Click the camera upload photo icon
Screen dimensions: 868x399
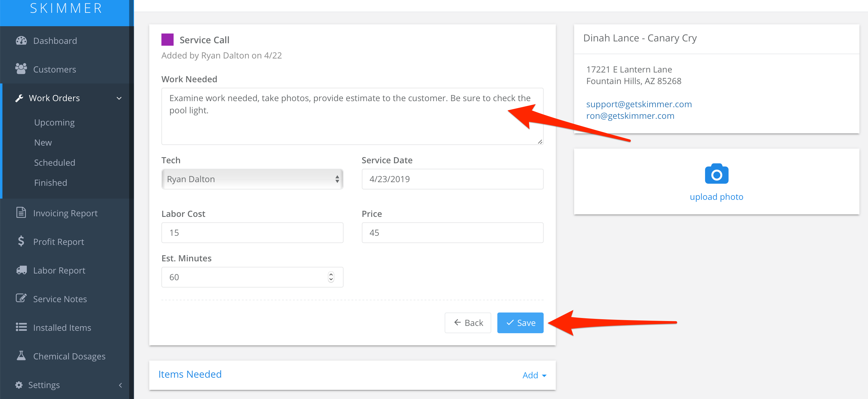click(x=716, y=174)
